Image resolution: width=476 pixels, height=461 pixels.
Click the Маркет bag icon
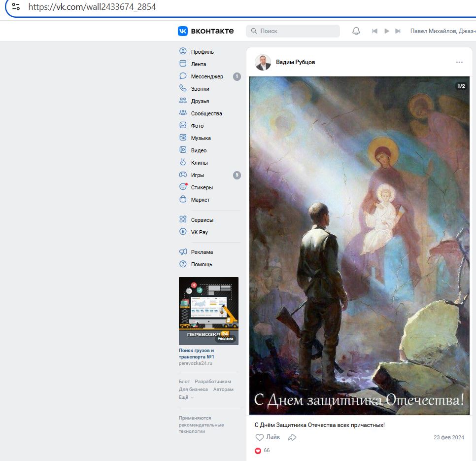183,199
